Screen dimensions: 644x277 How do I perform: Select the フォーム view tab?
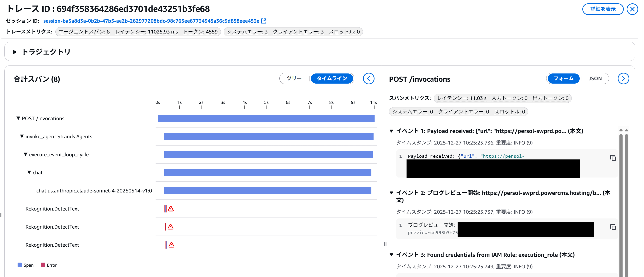click(x=563, y=79)
